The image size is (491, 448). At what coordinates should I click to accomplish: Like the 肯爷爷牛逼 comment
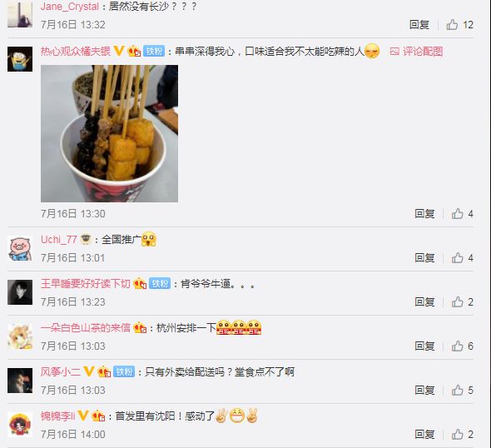coord(457,302)
